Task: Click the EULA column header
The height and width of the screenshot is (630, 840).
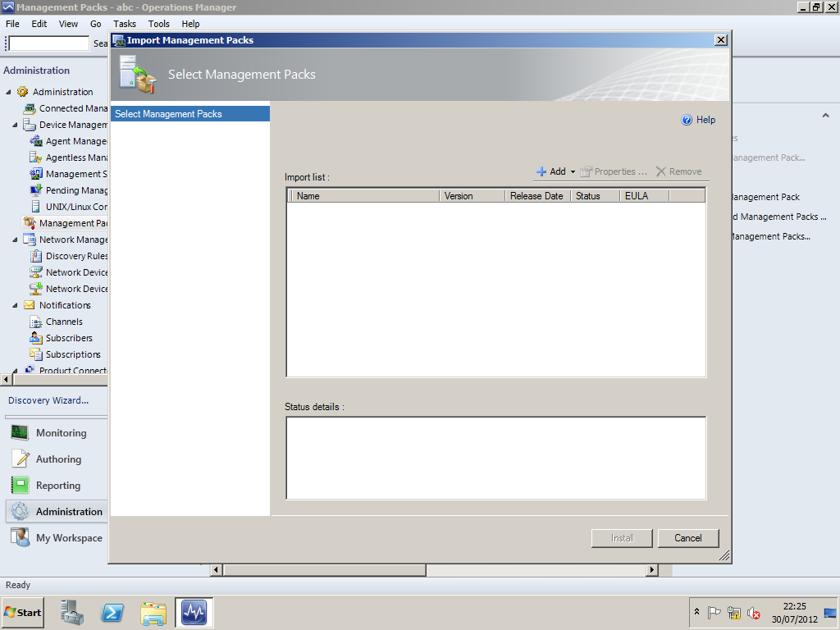Action: point(645,196)
